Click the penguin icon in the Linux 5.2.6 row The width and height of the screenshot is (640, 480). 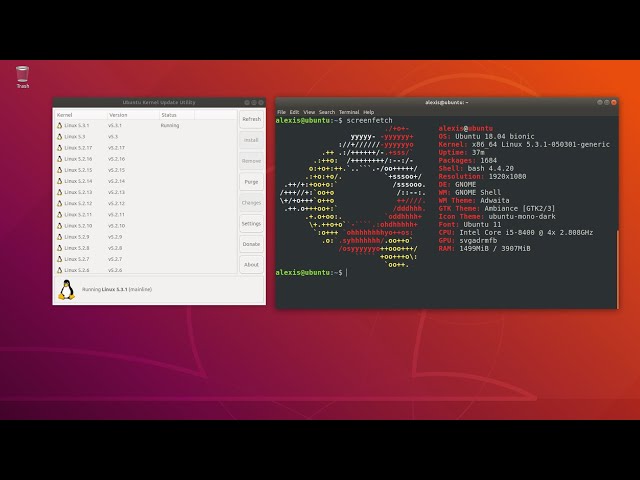60,270
